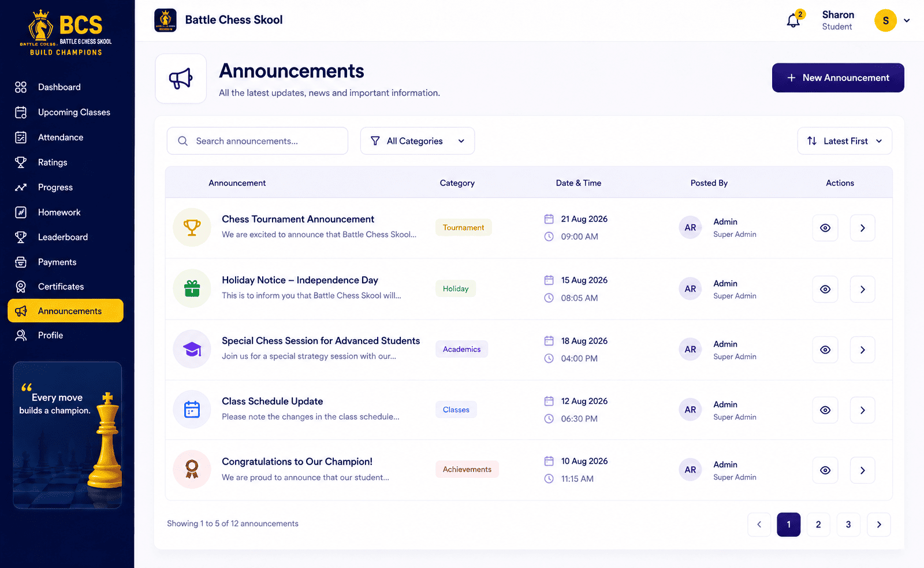Click the New Announcement button
The width and height of the screenshot is (924, 568).
point(838,77)
